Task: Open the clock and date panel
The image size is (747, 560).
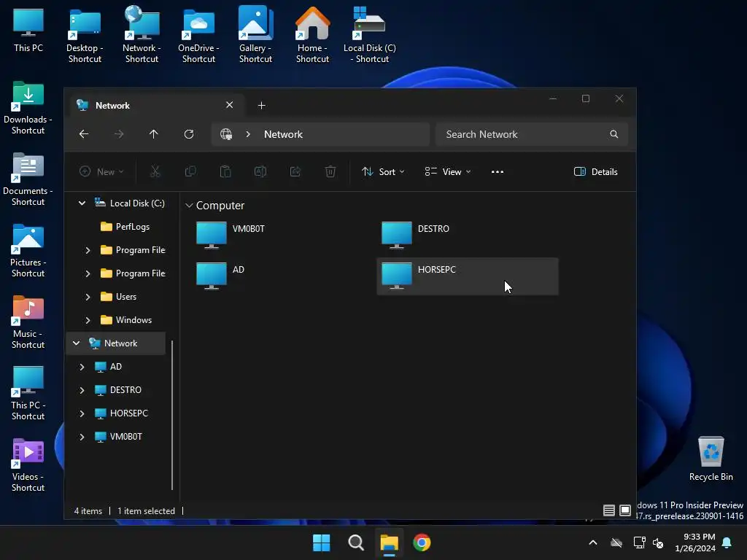Action: [x=695, y=542]
